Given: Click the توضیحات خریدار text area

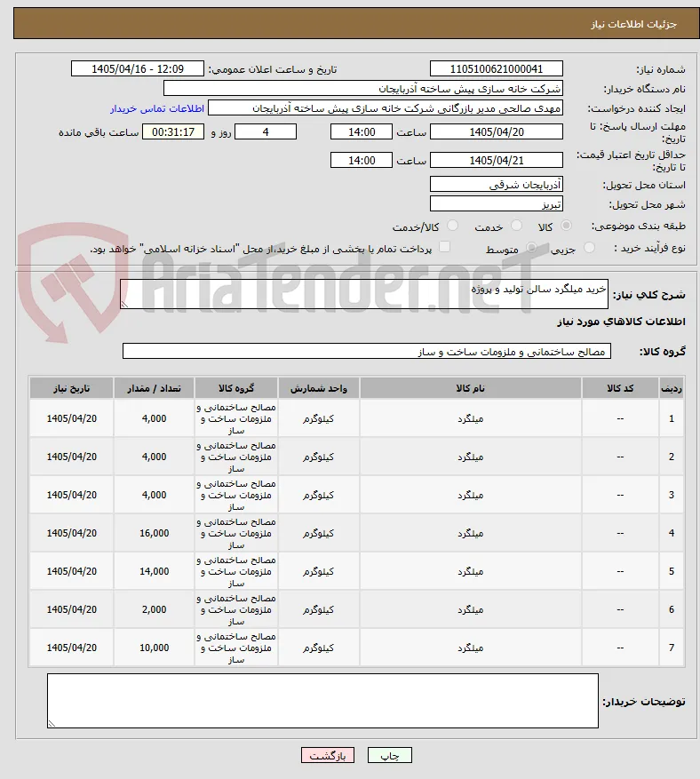Looking at the screenshot, I should [322, 701].
